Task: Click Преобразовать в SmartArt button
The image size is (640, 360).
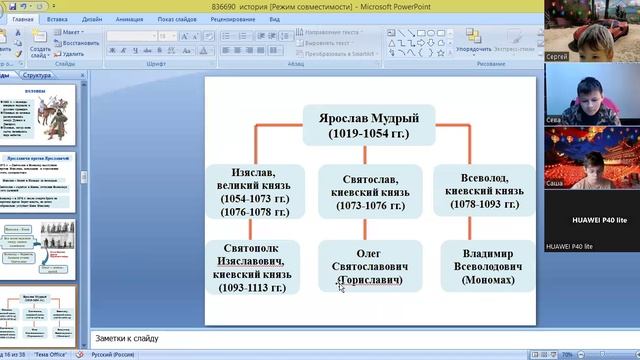Action: [337, 53]
